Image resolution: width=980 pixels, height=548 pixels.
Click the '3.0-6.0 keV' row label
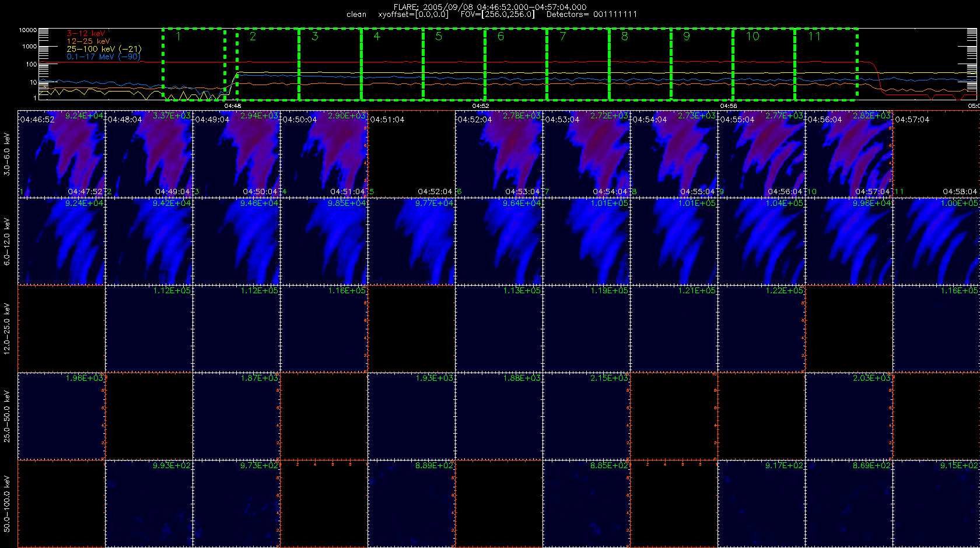[7, 154]
